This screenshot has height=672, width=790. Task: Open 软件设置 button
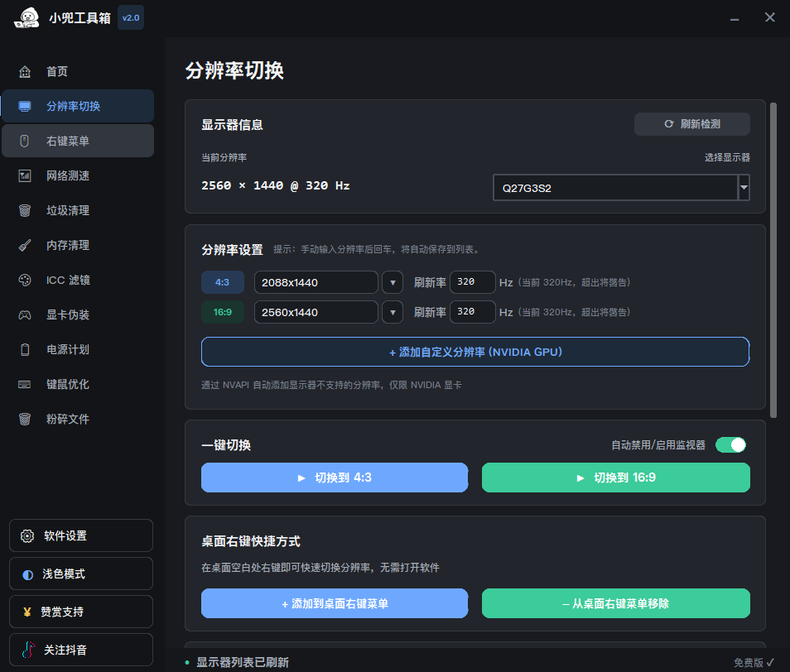(x=81, y=536)
